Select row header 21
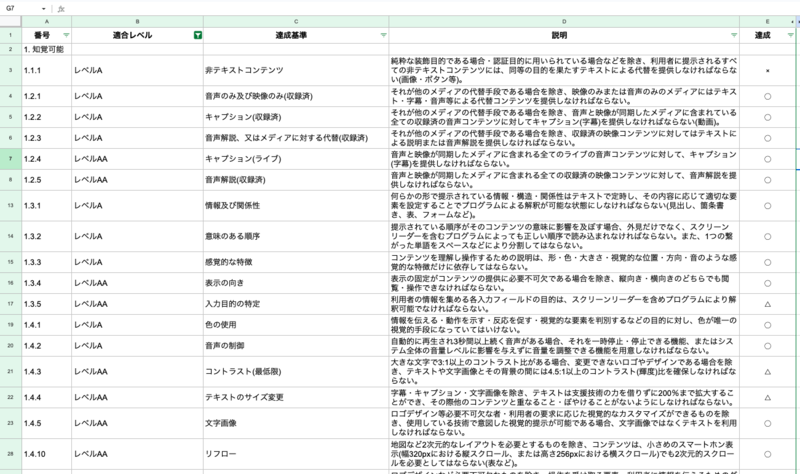 [10, 371]
